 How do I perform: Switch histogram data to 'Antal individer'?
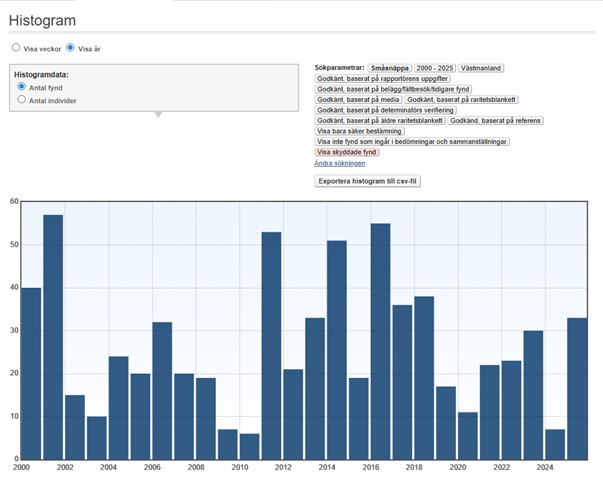click(22, 101)
